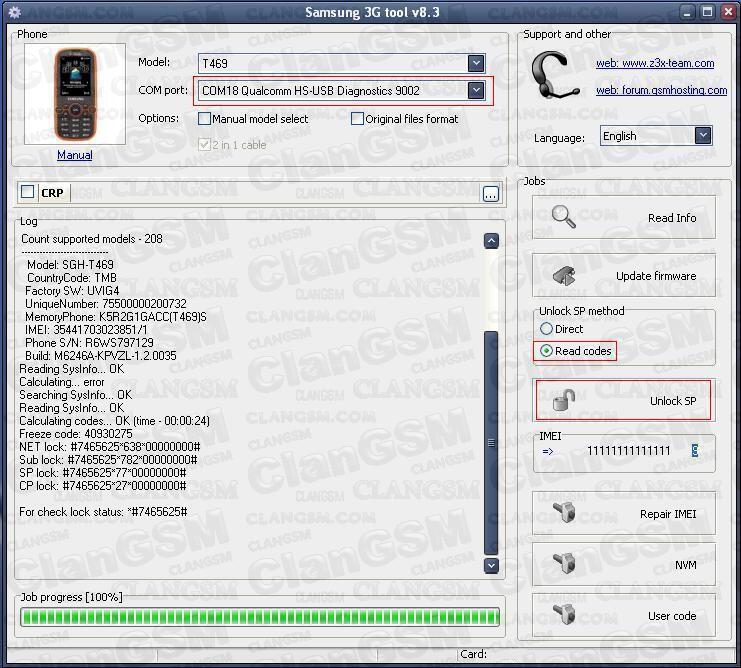Click the log scrollbar thumb
This screenshot has width=741, height=668.
coord(491,443)
